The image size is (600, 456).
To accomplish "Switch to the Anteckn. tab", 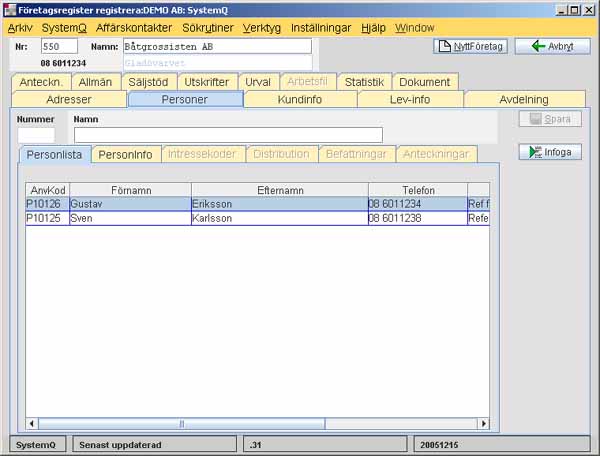I will tap(41, 82).
